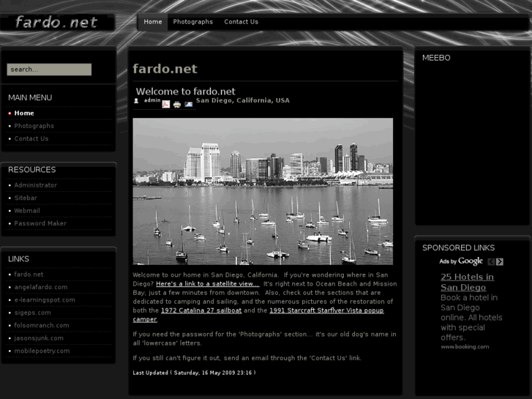
Task: Click the San Diego skyline photo
Action: coord(263,192)
